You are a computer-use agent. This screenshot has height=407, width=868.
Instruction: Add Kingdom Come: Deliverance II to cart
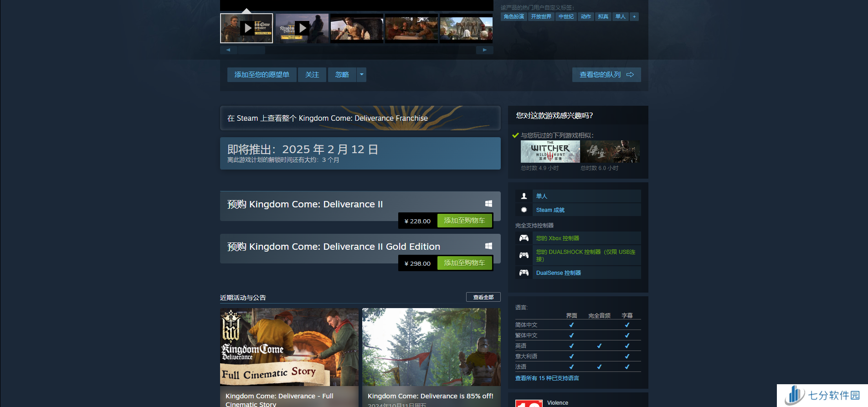(x=465, y=221)
